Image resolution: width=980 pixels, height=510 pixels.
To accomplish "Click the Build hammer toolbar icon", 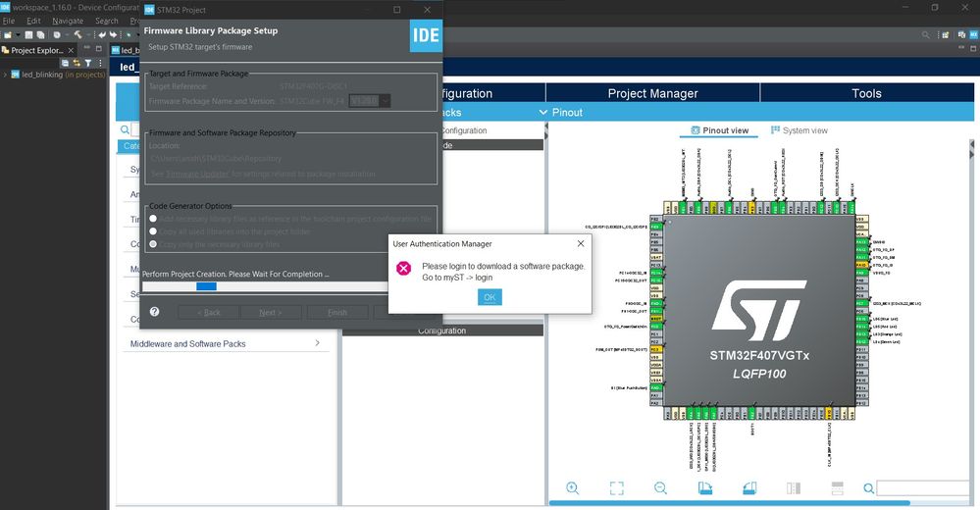I will click(x=77, y=35).
